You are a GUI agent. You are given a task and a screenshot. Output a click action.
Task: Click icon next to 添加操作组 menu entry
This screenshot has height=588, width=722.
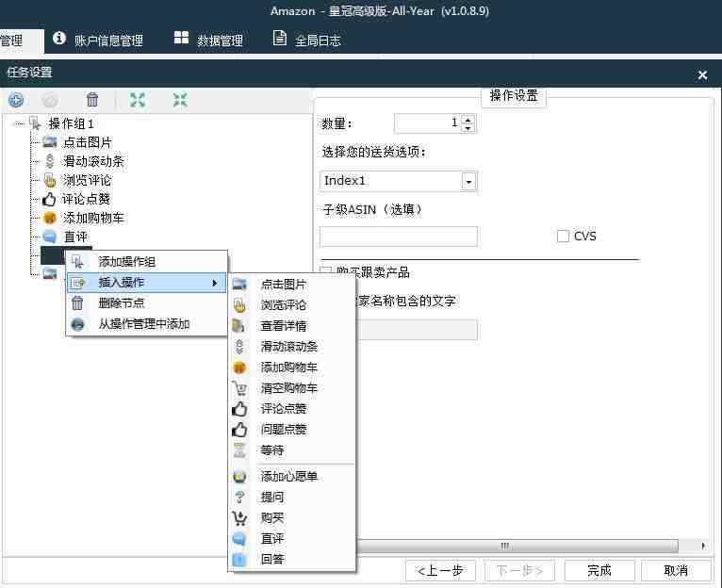(x=78, y=262)
